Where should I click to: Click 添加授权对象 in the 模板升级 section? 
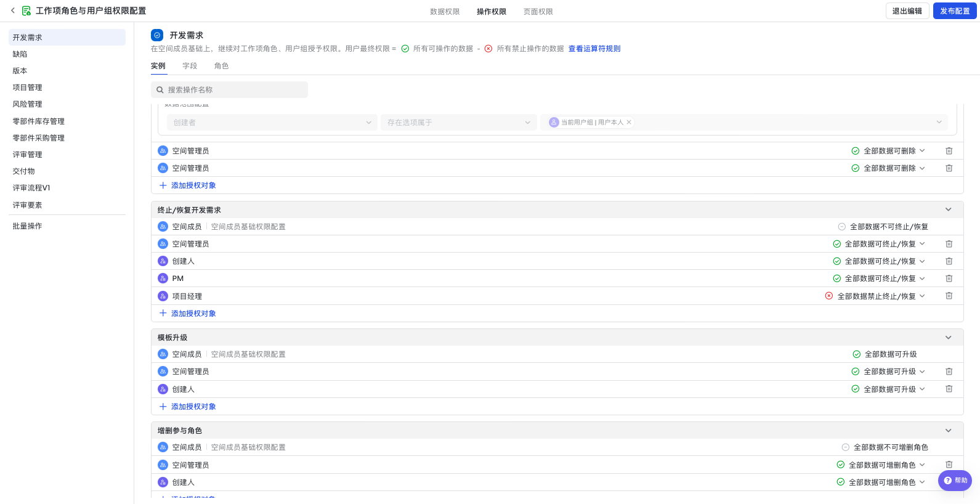pos(188,407)
